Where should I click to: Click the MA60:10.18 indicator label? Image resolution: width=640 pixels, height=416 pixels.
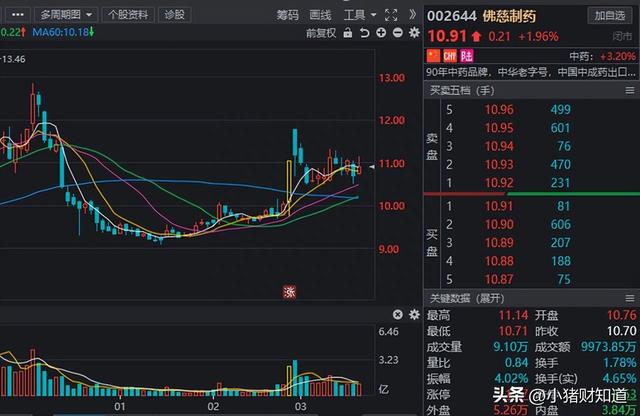tap(63, 32)
